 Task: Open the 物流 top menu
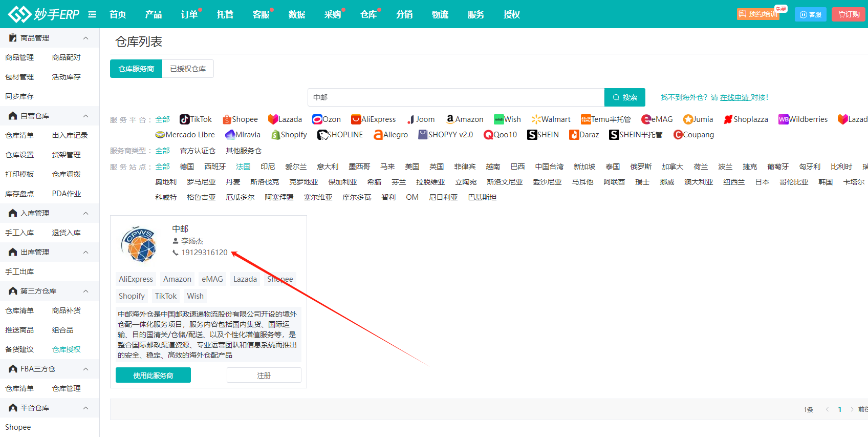tap(440, 14)
